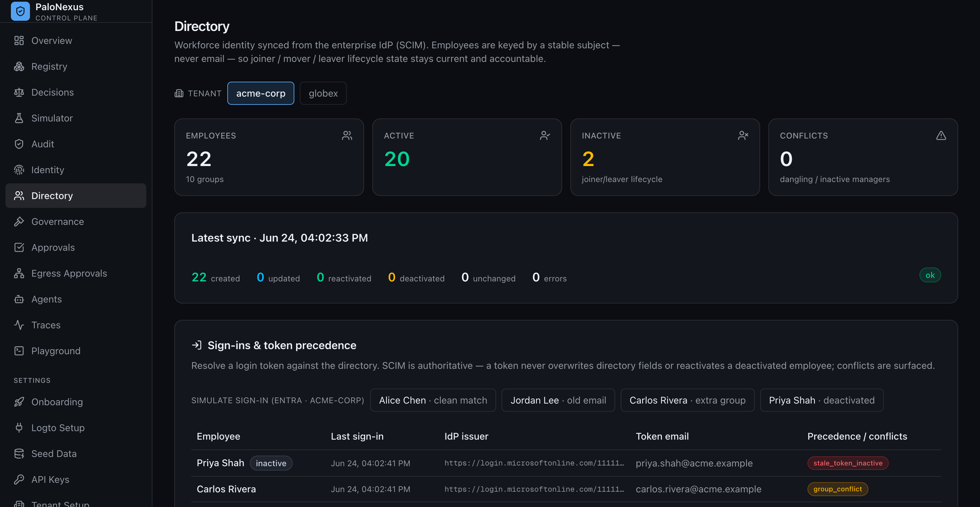Click the Agents robot icon

click(x=19, y=299)
